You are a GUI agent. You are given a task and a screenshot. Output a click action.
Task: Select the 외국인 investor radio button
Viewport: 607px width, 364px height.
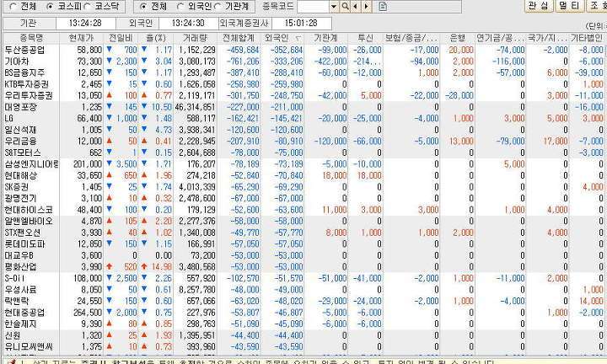point(180,7)
